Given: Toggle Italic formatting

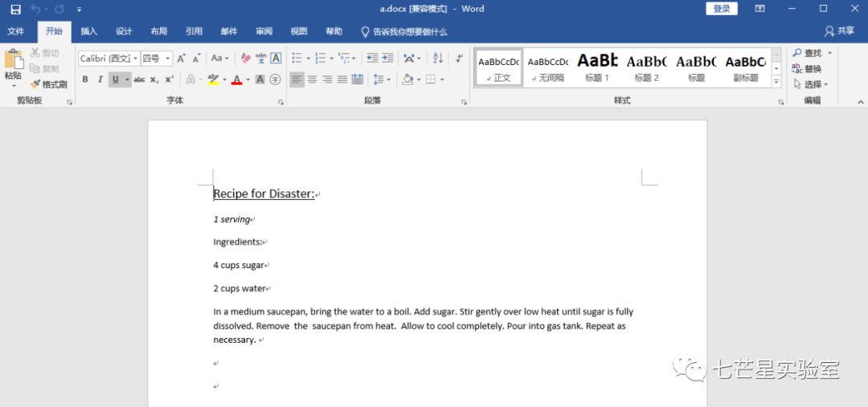Looking at the screenshot, I should coord(100,79).
